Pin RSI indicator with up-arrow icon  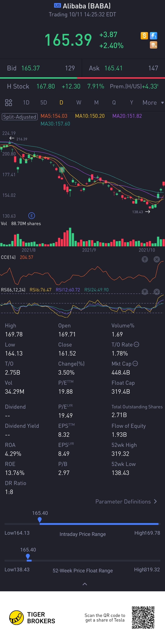(x=145, y=292)
